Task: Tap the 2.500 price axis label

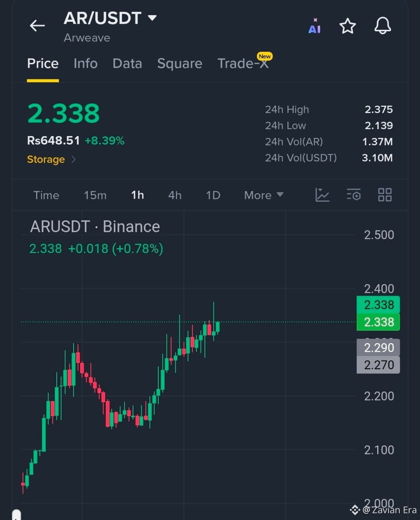Action: point(379,235)
